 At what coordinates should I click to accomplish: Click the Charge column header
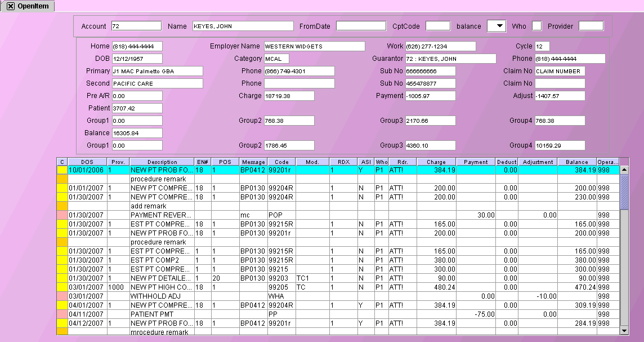[436, 162]
